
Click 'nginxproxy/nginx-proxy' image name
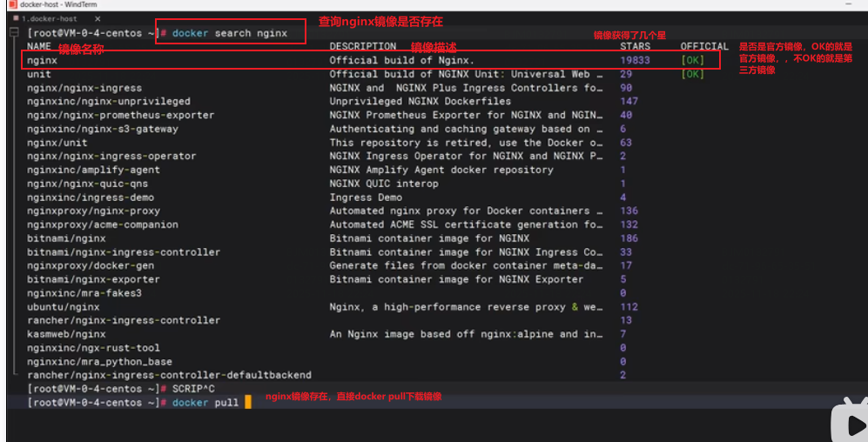93,211
